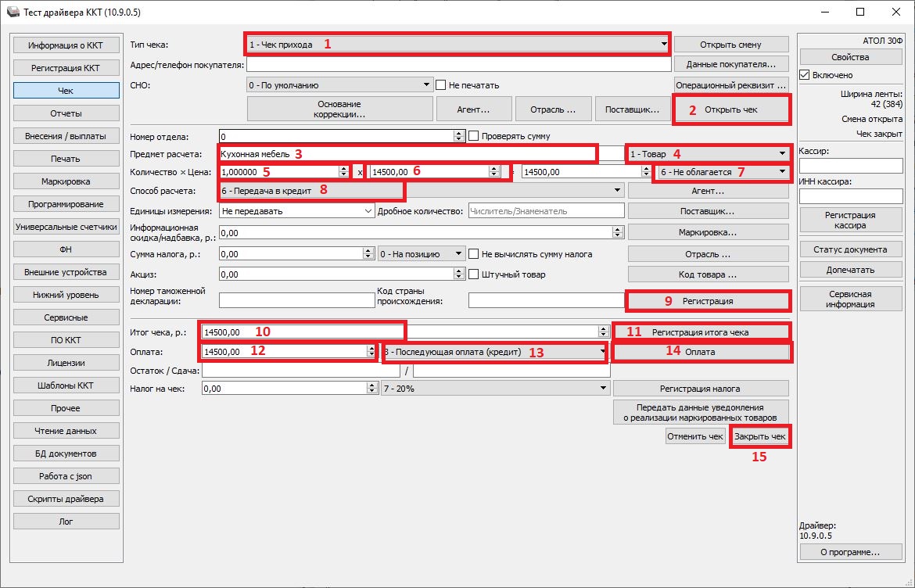Go to the ФН sidebar section

pos(66,249)
